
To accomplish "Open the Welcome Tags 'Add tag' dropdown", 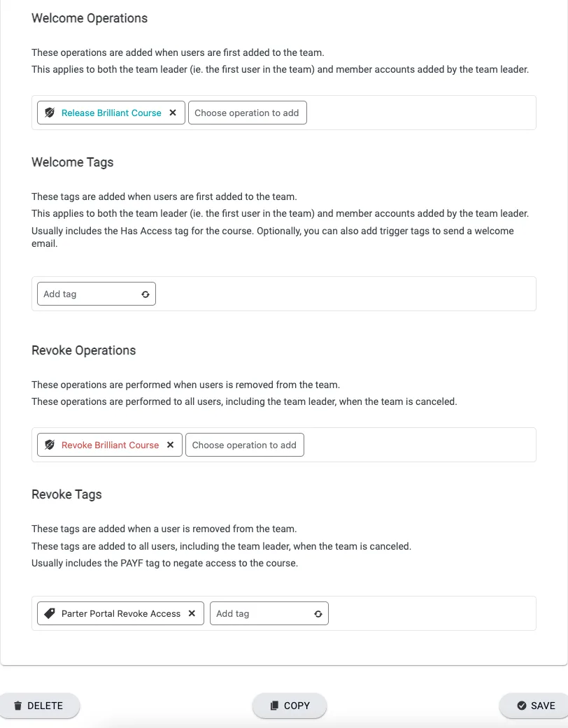I will (87, 294).
